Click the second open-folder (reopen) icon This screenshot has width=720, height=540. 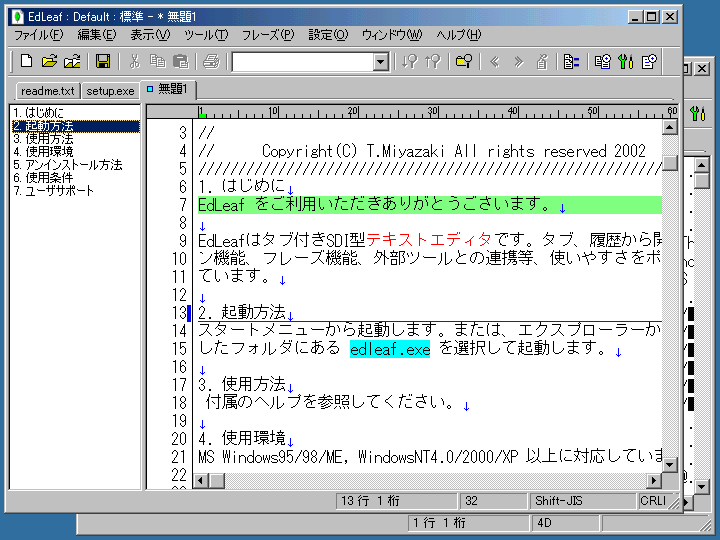(x=72, y=61)
